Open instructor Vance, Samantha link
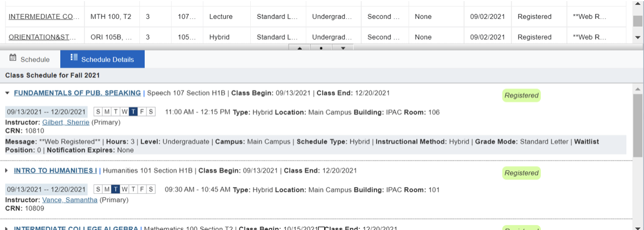The image size is (644, 230). [x=70, y=200]
